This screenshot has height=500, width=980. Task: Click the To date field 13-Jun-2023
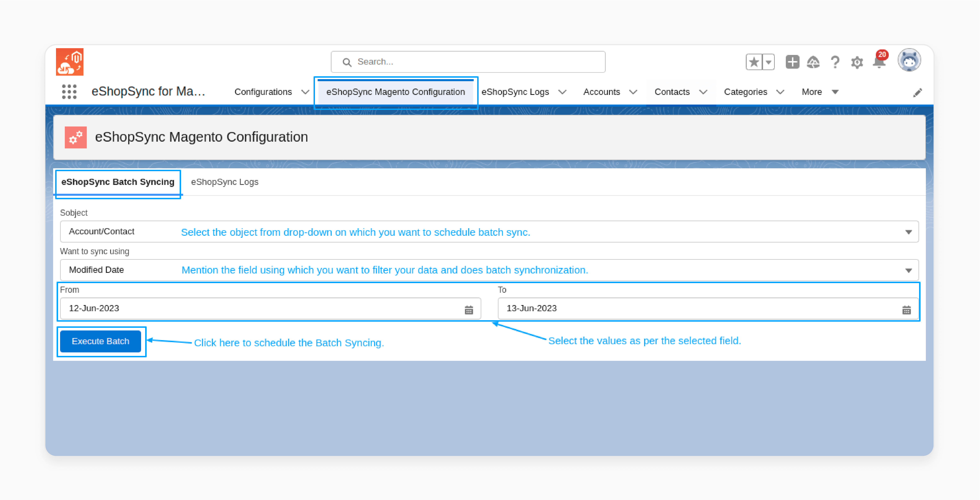[708, 308]
